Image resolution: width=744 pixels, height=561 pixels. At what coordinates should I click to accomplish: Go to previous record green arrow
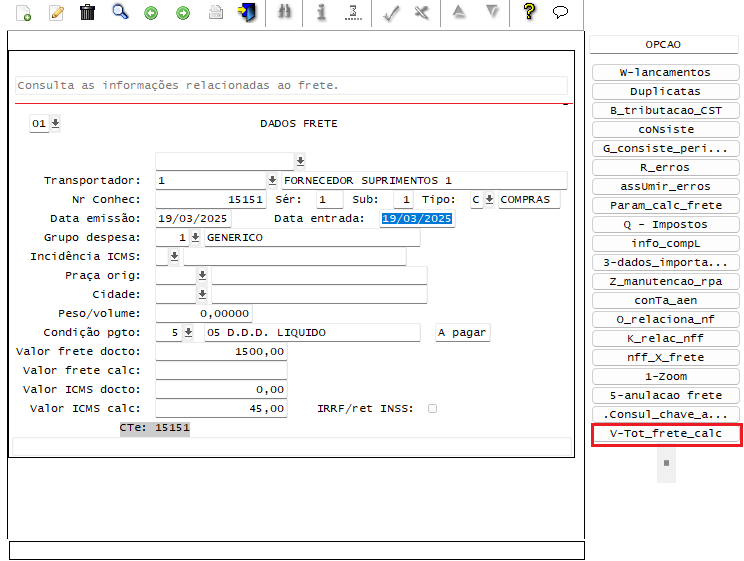151,13
